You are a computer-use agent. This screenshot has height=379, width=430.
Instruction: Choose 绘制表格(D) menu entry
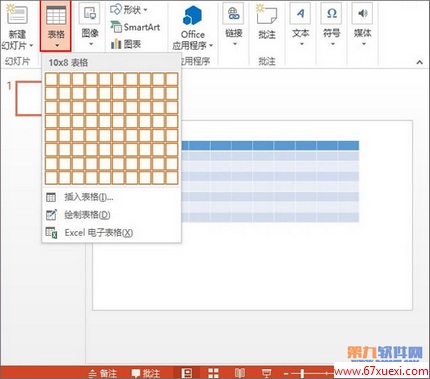111,215
